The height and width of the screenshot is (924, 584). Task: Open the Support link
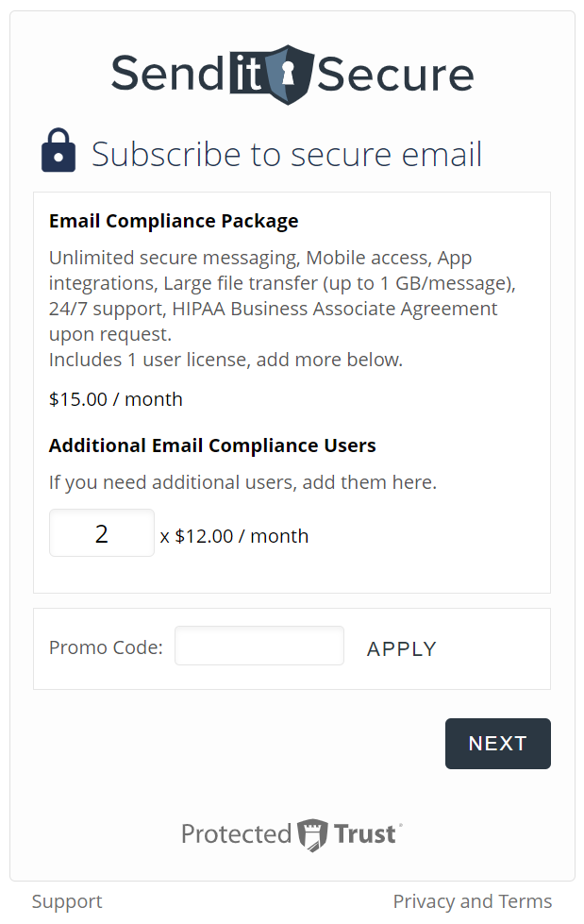click(x=67, y=901)
